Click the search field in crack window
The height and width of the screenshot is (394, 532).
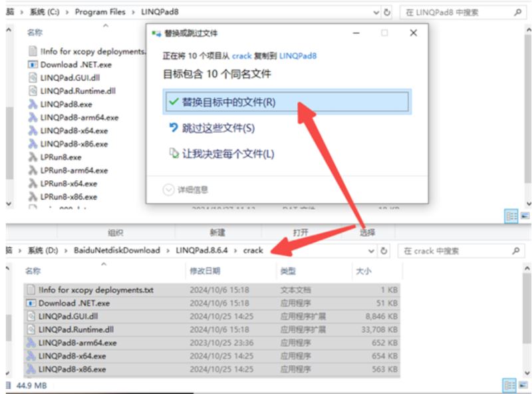(456, 251)
